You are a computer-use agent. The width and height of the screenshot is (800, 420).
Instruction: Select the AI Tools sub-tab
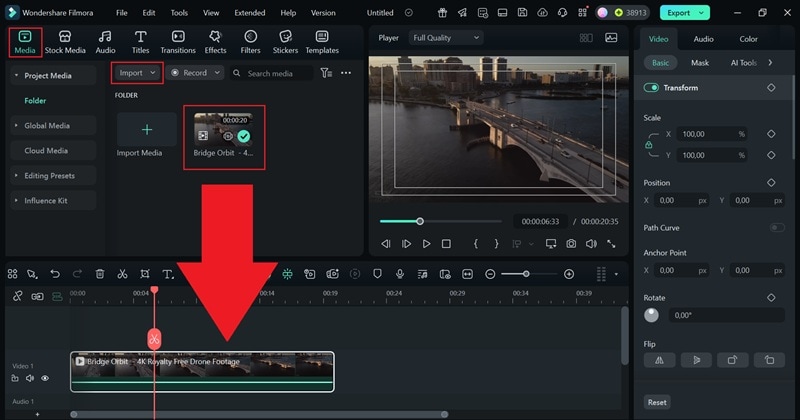pos(744,63)
